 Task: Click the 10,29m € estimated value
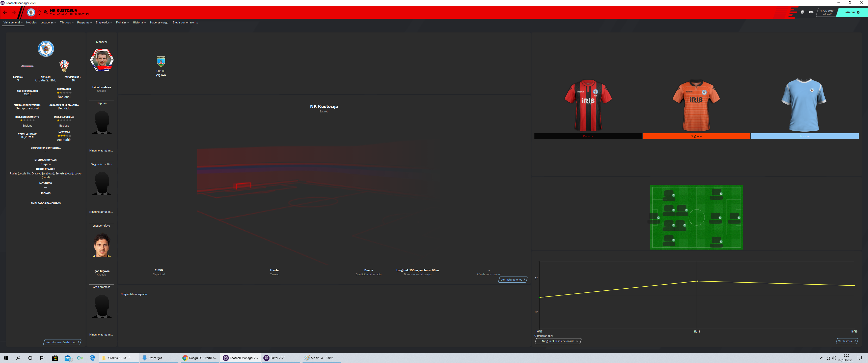click(x=27, y=137)
